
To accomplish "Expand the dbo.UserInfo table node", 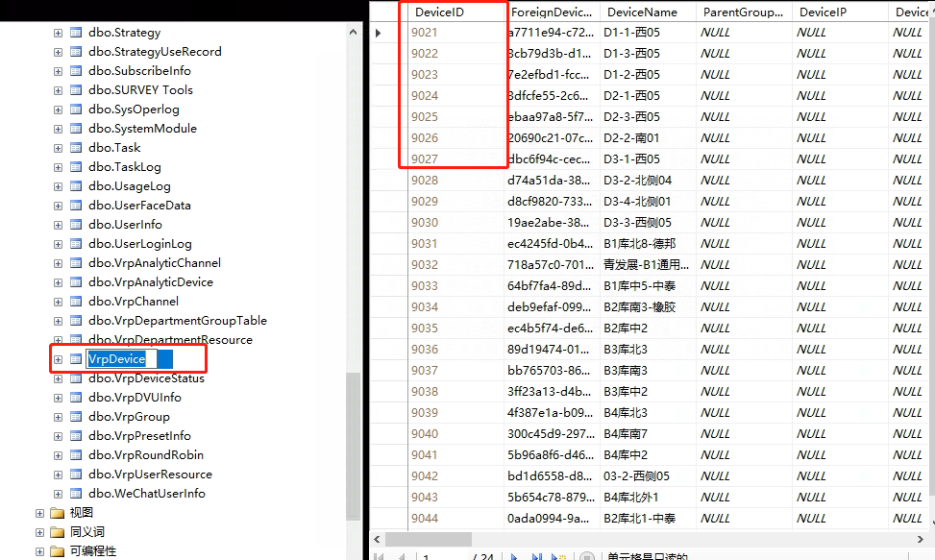I will (58, 225).
